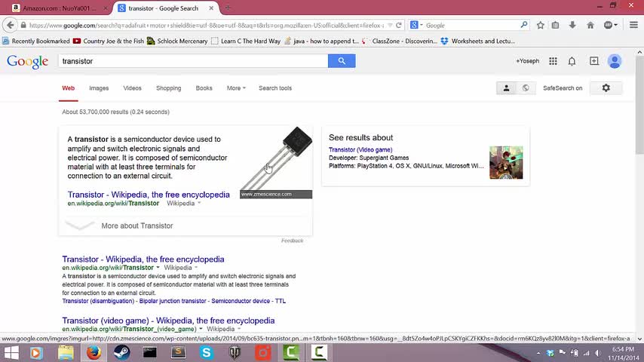Open the World of Tanks taskbar icon
This screenshot has height=362, width=644.
point(235,353)
